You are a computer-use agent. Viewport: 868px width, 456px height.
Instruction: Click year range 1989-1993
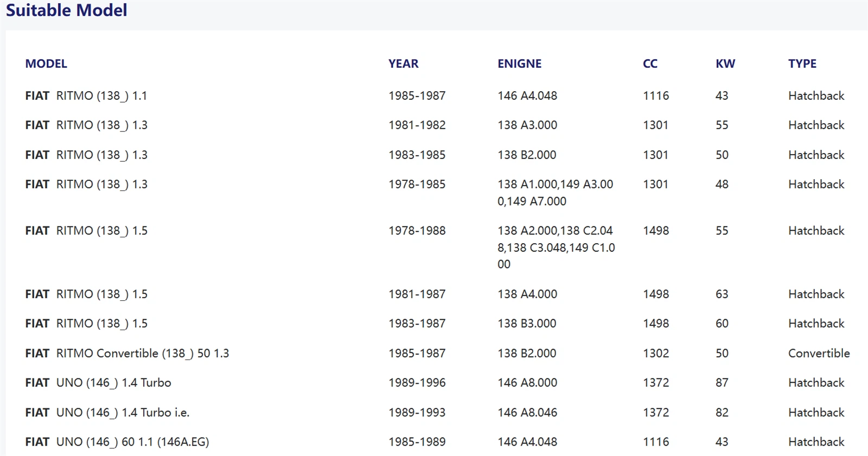[417, 413]
